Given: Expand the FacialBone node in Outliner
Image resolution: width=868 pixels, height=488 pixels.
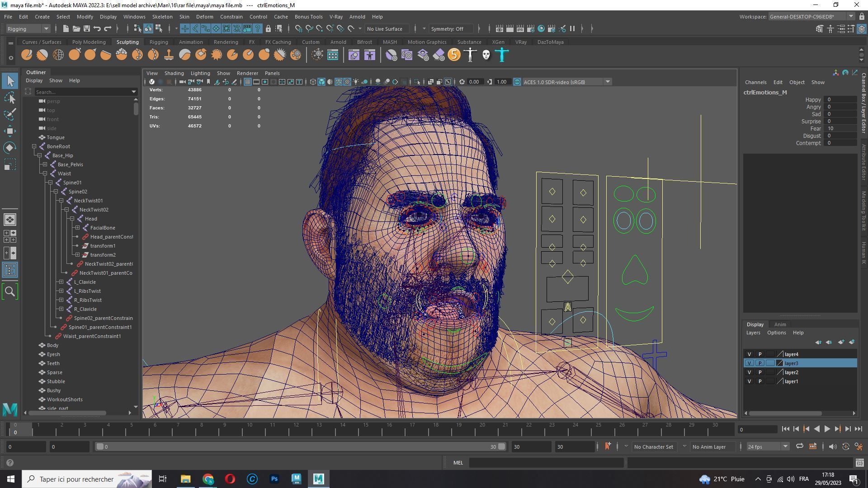Looking at the screenshot, I should point(77,228).
